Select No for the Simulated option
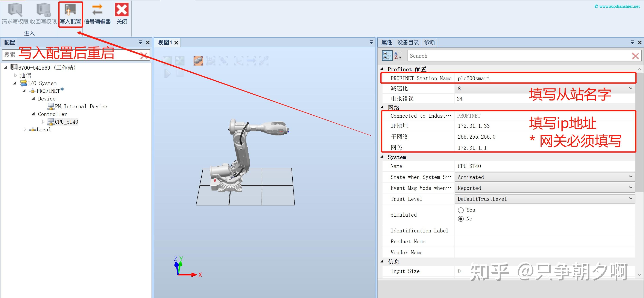Image resolution: width=644 pixels, height=298 pixels. [x=461, y=219]
